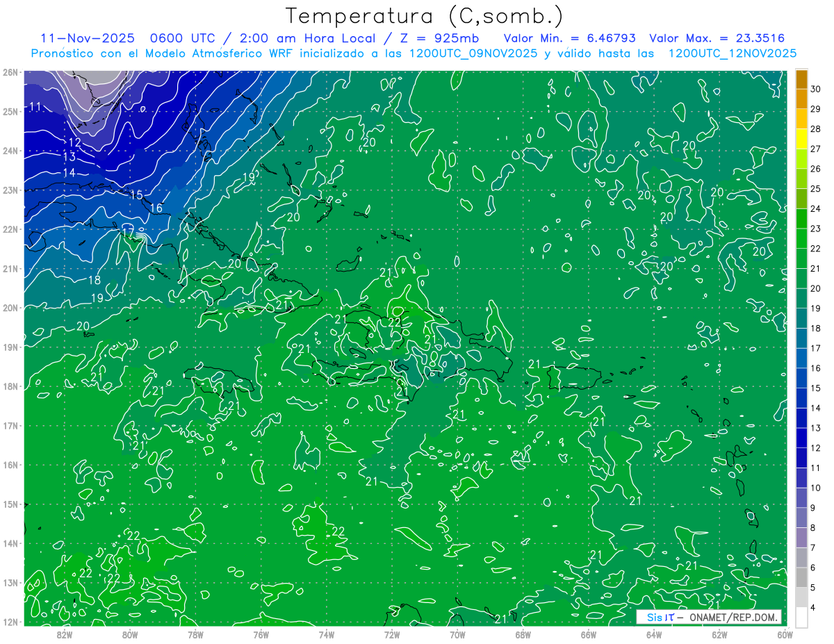Click the "14" isotherm contour label

(x=69, y=172)
